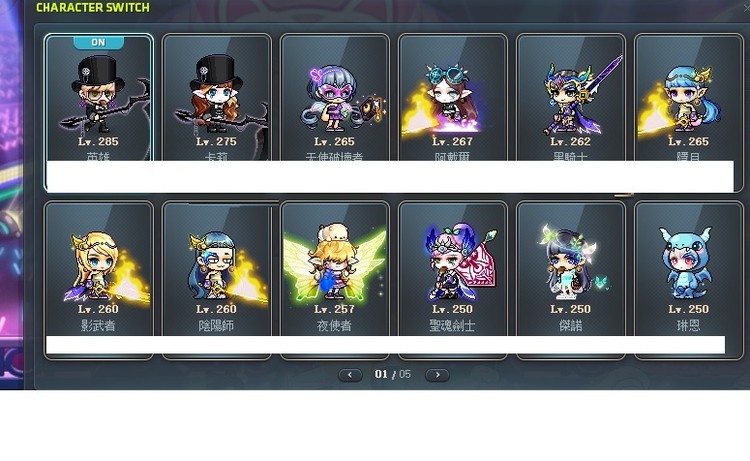This screenshot has height=461, width=750.
Task: Select the Lv. 265 purple-masked character
Action: coord(335,98)
